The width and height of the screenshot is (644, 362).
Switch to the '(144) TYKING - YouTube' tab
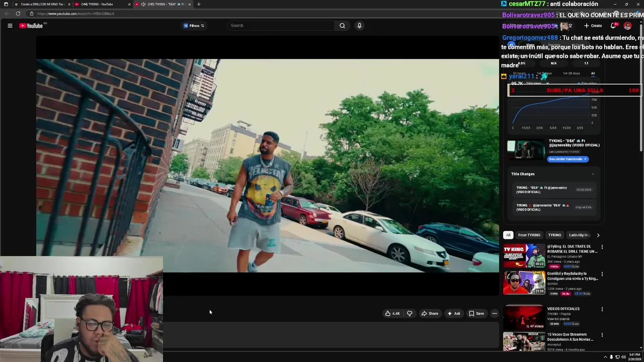tap(100, 4)
